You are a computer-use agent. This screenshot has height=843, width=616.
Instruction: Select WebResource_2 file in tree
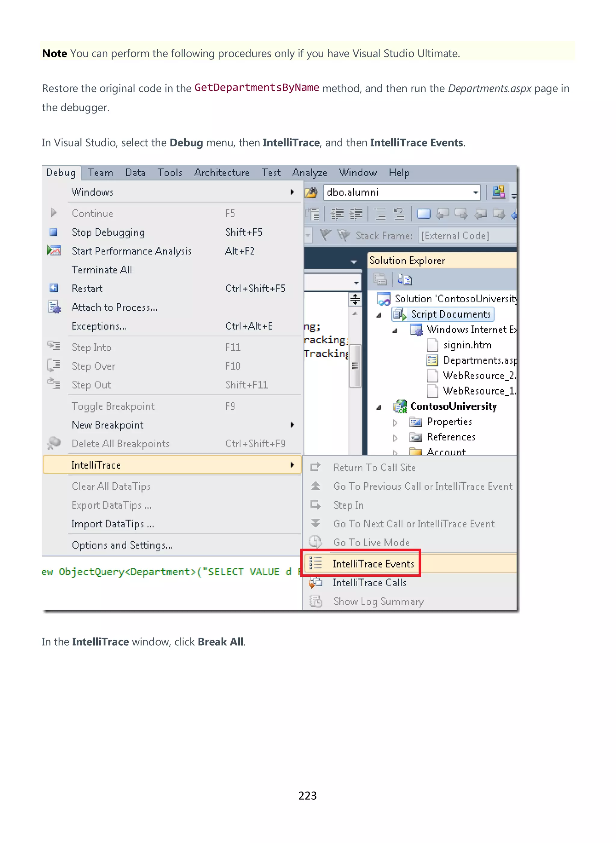tap(472, 376)
